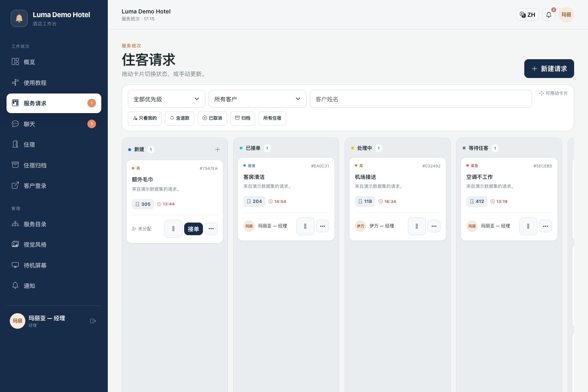This screenshot has width=588, height=392.
Task: Click 接单 on the 额外毛巾 card
Action: pos(194,229)
